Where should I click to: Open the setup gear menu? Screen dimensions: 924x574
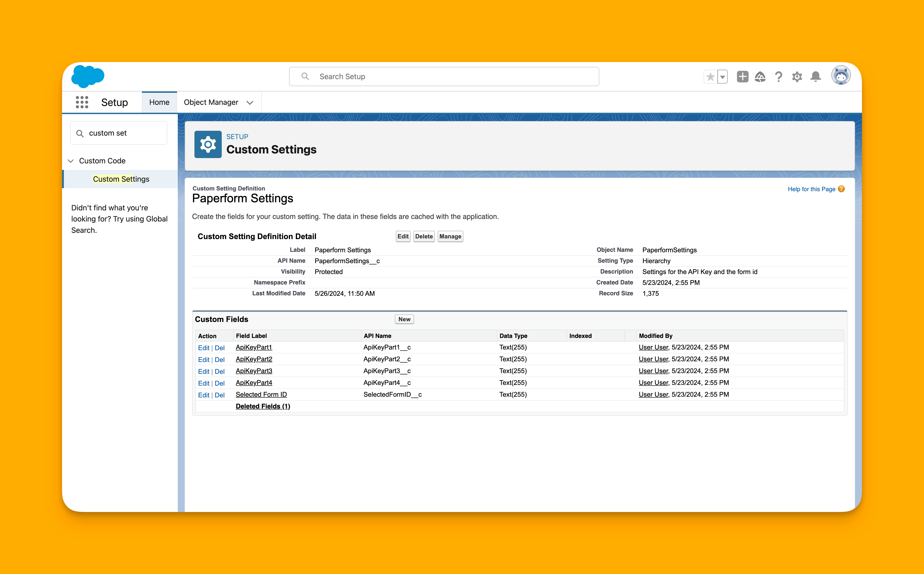click(797, 77)
